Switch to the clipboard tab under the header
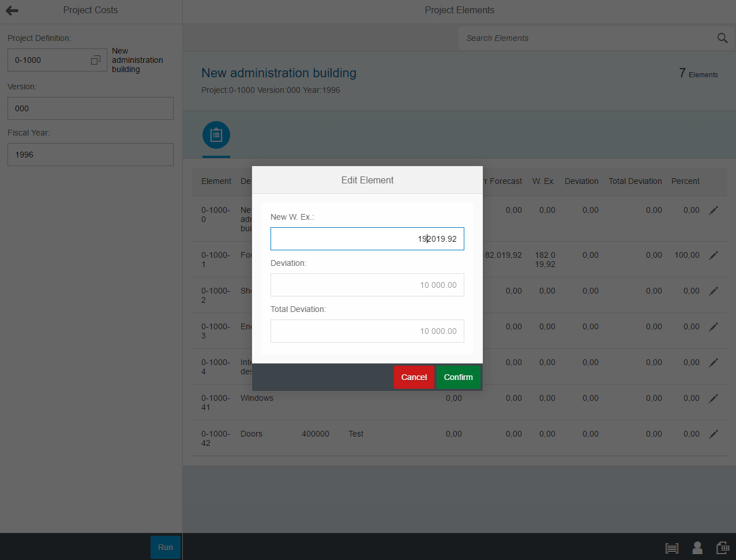 tap(216, 135)
